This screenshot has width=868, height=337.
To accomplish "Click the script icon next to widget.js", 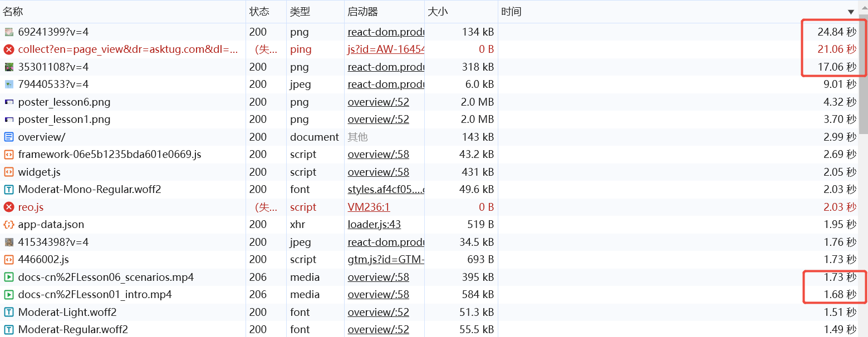I will pyautogui.click(x=9, y=172).
